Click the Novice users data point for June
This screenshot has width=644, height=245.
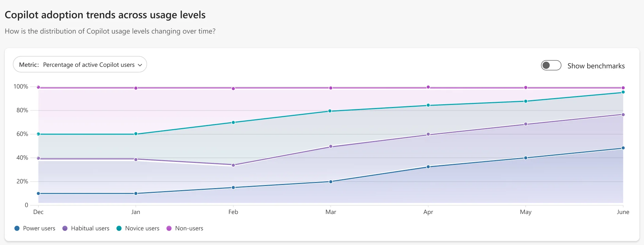click(x=623, y=92)
